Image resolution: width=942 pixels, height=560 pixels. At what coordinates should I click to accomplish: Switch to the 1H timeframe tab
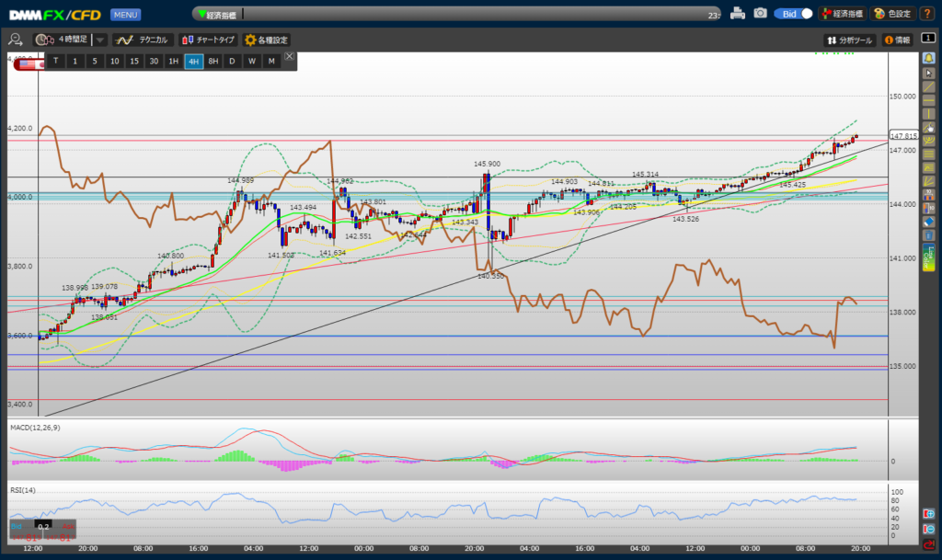click(x=173, y=61)
